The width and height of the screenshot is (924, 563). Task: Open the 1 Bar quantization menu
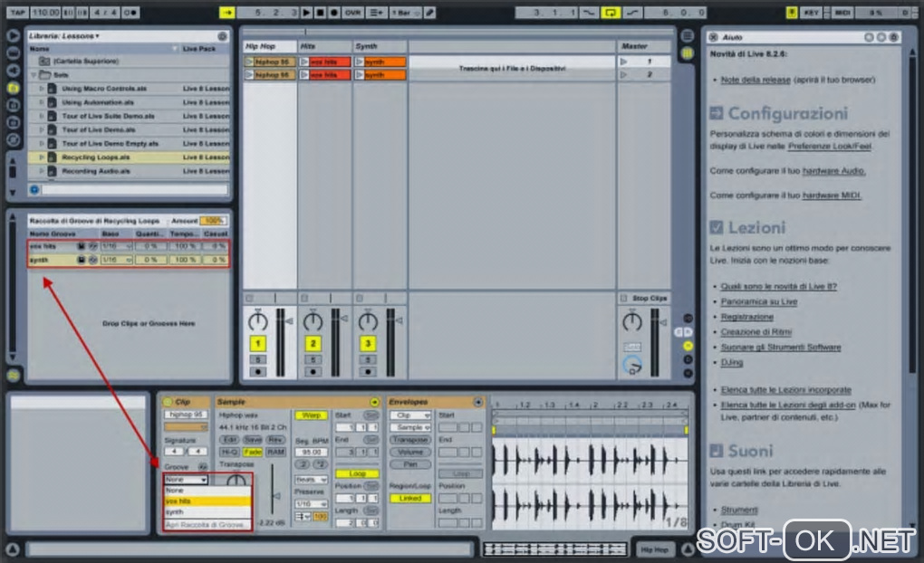tap(406, 12)
